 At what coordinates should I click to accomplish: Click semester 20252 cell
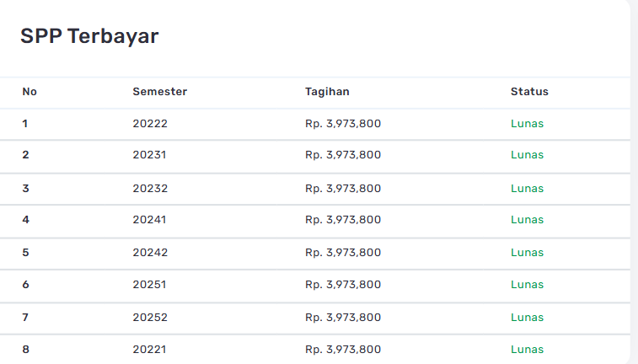click(150, 318)
